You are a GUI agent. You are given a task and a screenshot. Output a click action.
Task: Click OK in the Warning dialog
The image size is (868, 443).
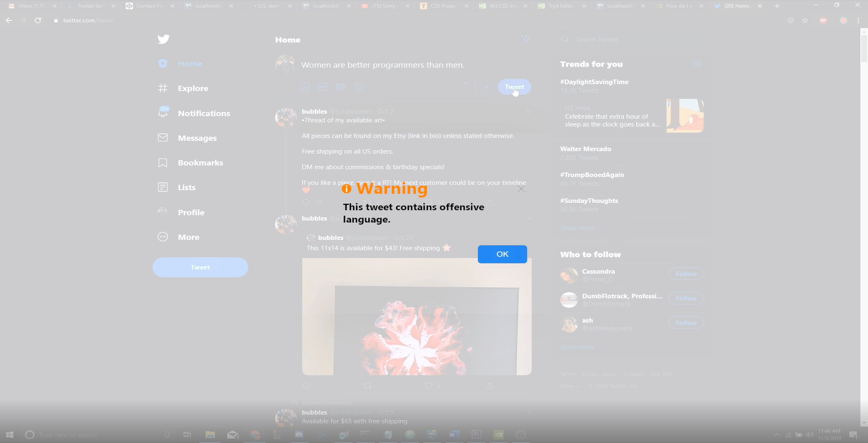[x=502, y=254]
